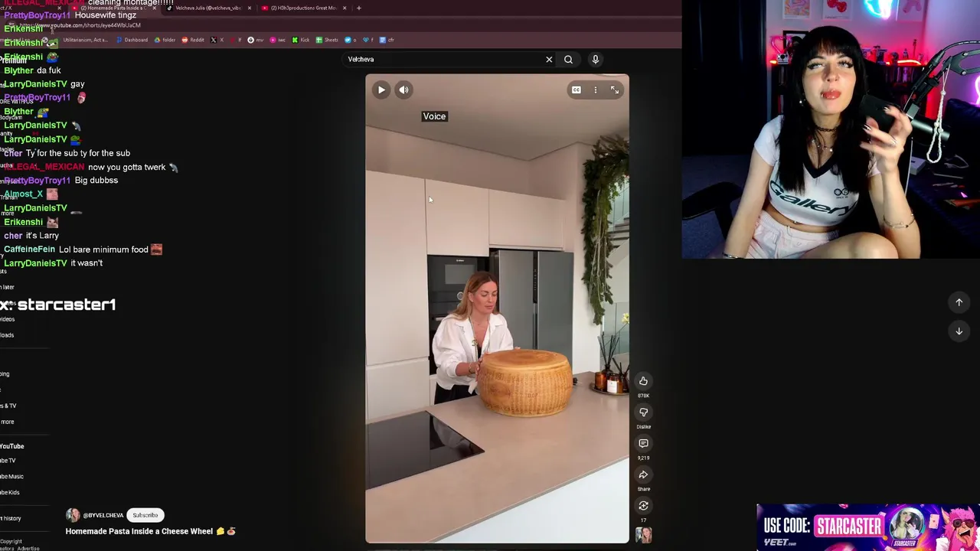980x551 pixels.
Task: Open the Remix option
Action: click(643, 506)
